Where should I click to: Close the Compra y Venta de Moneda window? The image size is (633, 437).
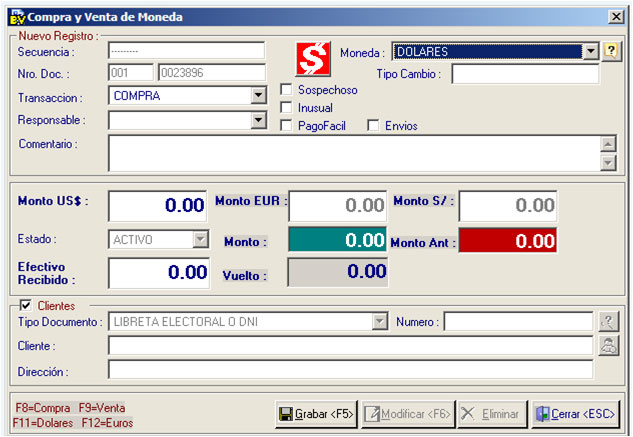(616, 17)
